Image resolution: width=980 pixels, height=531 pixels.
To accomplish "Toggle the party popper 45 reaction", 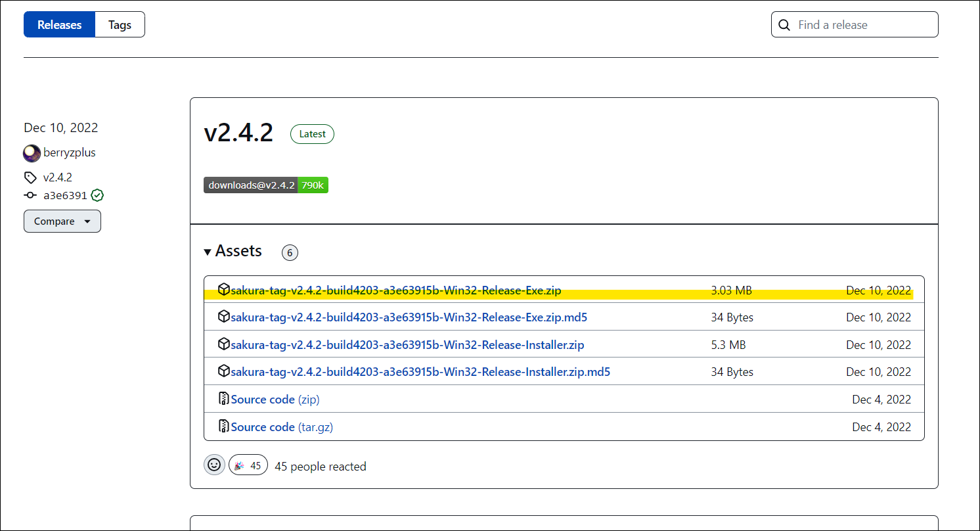I will coord(248,465).
